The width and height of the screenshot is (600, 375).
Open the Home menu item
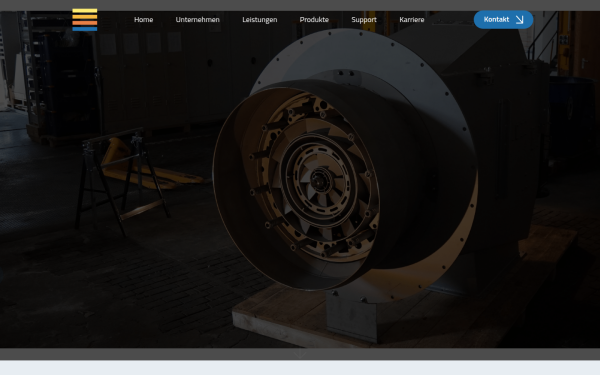[x=143, y=20]
